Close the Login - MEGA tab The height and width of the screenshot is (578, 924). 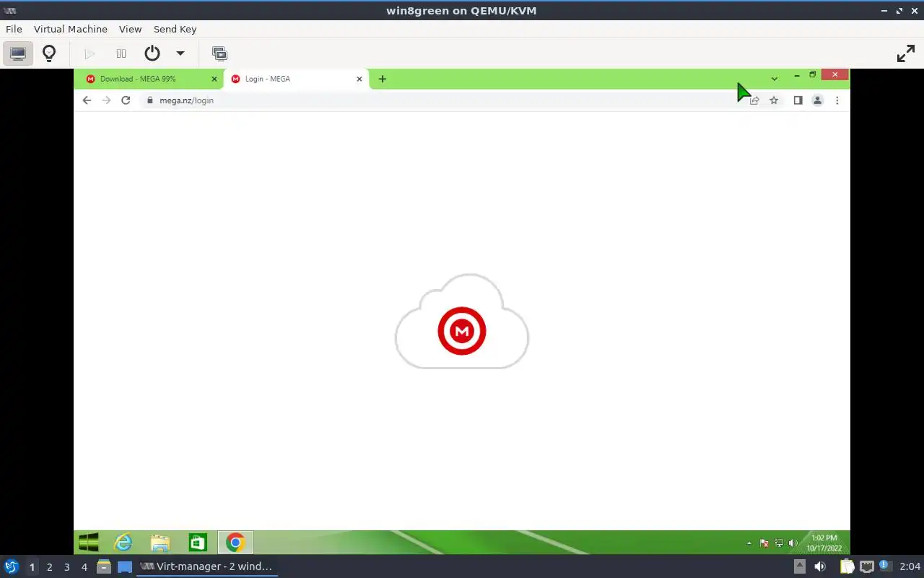[x=359, y=79]
